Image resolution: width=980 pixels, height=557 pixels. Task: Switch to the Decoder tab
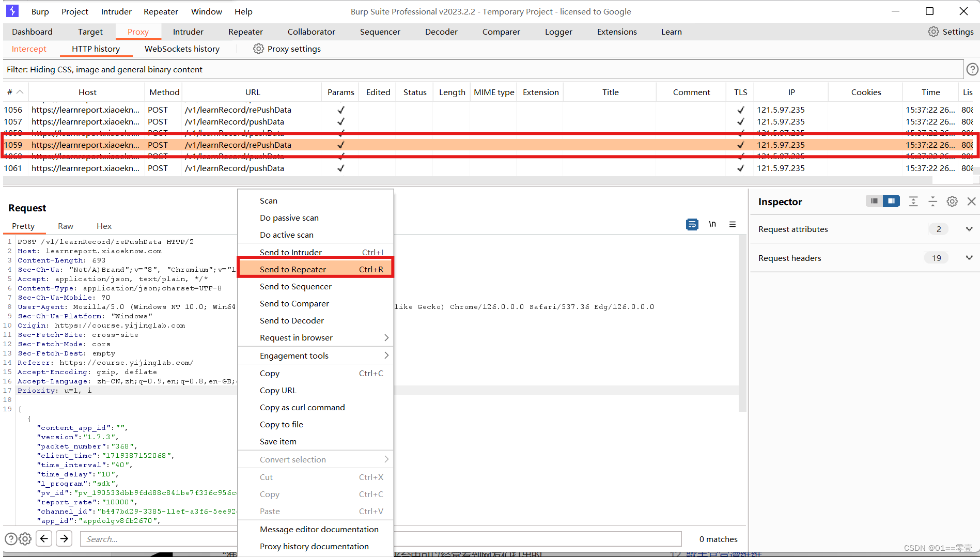441,32
